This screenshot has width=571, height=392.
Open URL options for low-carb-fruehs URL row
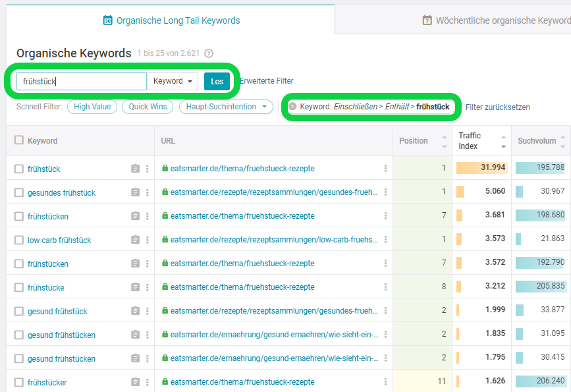tap(385, 239)
